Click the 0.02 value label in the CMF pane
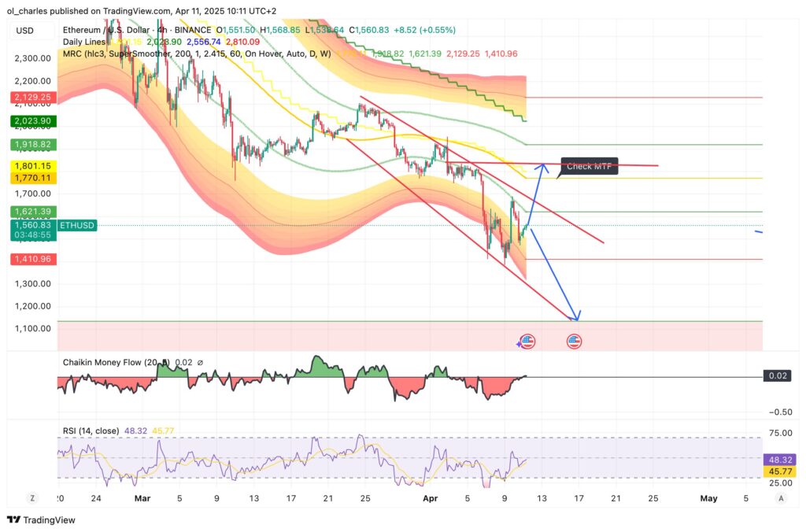Image resolution: width=806 pixels, height=532 pixels. [x=776, y=375]
